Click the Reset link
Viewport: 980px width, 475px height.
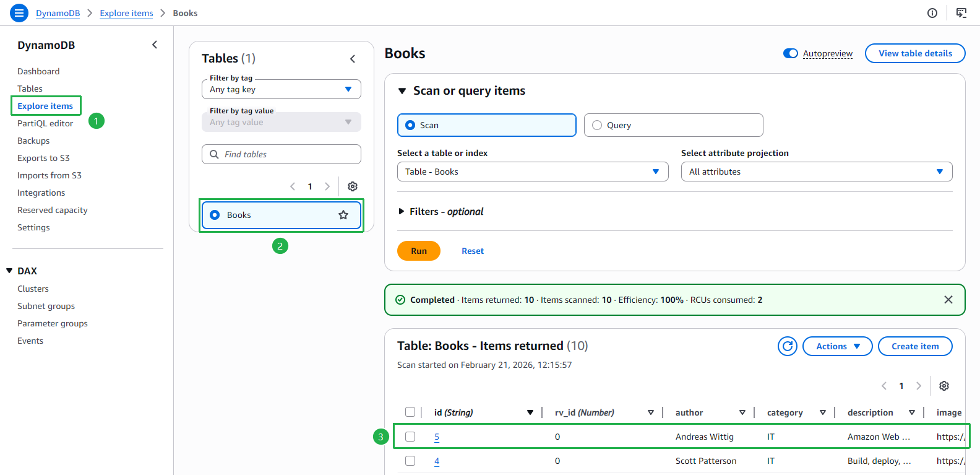coord(473,251)
